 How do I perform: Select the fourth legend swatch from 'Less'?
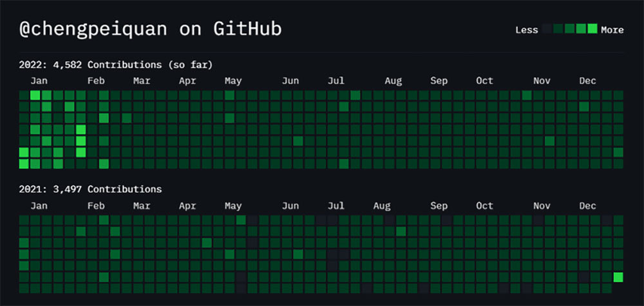[x=581, y=29]
